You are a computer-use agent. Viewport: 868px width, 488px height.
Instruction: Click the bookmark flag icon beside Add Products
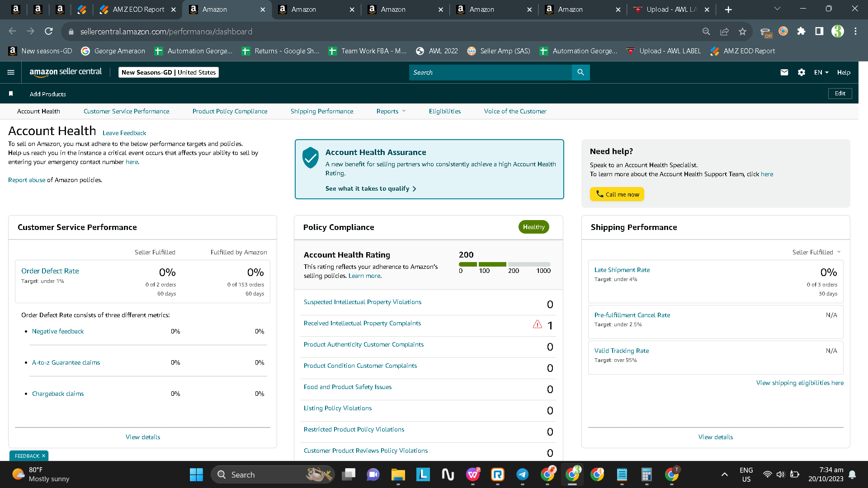pyautogui.click(x=11, y=94)
